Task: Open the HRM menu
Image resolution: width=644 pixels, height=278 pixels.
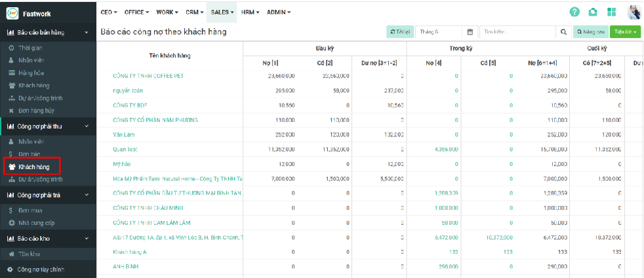Action: pyautogui.click(x=250, y=12)
